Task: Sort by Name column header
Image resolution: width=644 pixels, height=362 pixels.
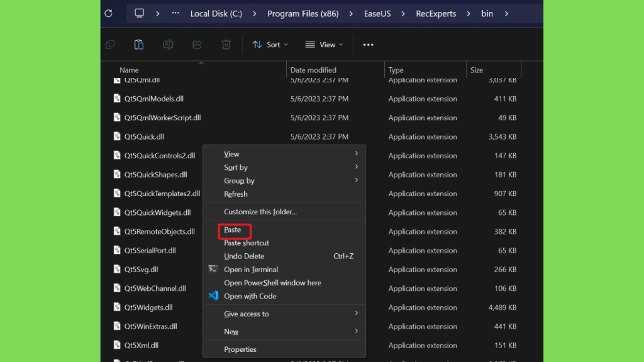Action: (129, 70)
